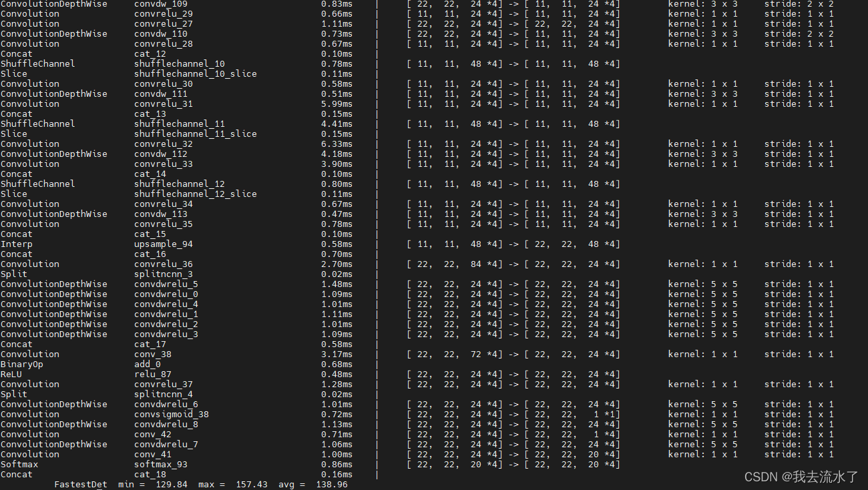Select the convdw_109 layer name
This screenshot has width=868, height=490.
point(161,4)
